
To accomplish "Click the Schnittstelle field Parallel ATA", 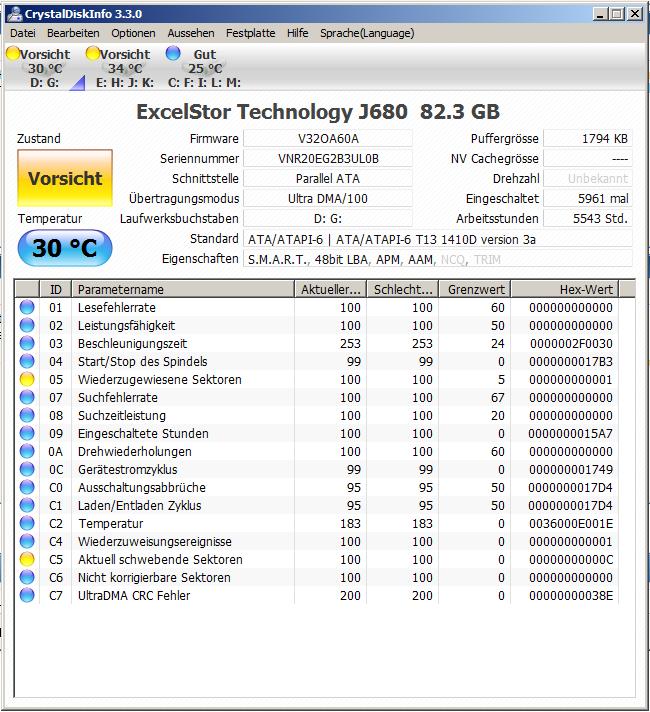I will click(328, 178).
